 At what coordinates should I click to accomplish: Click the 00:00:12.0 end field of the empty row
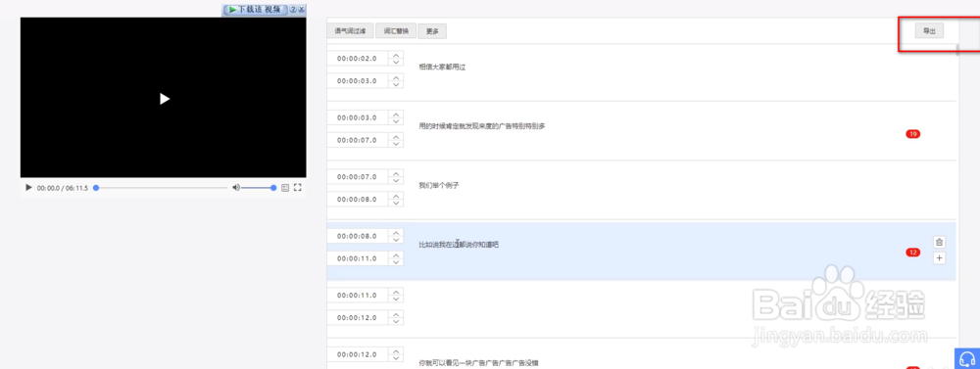358,318
